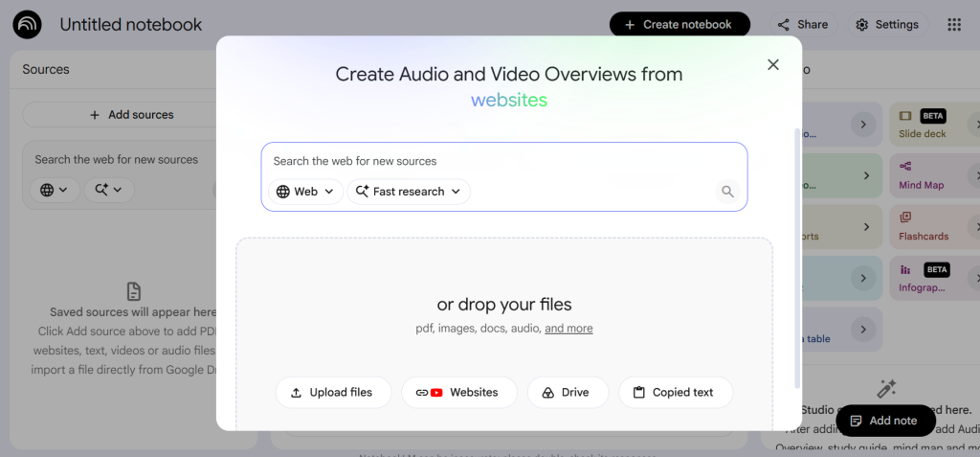Image resolution: width=980 pixels, height=457 pixels.
Task: Select the Infographic studio card
Action: pos(934,279)
